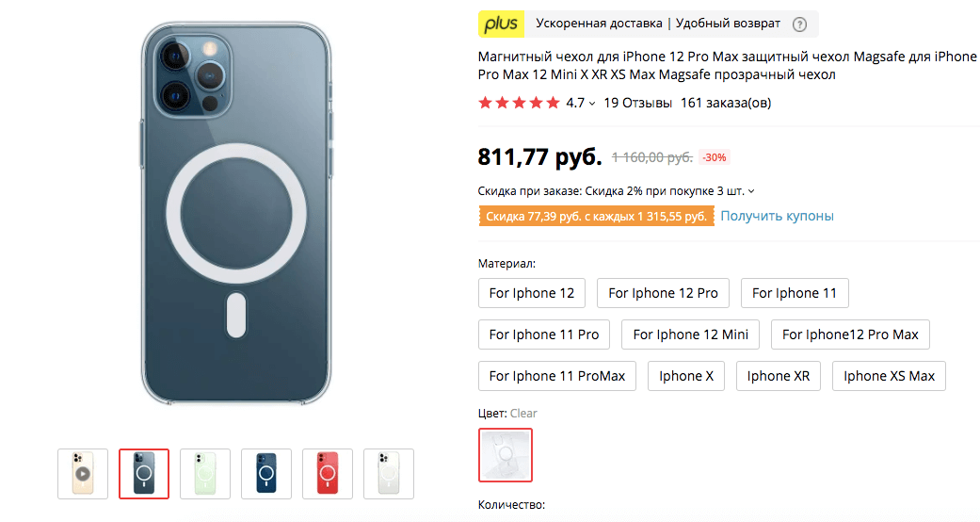Expand the 4.7 rating breakdown chevron
980x522 pixels.
click(x=592, y=104)
